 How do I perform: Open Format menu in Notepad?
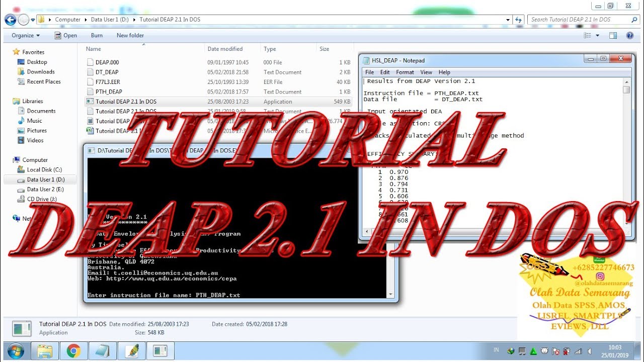click(x=405, y=72)
